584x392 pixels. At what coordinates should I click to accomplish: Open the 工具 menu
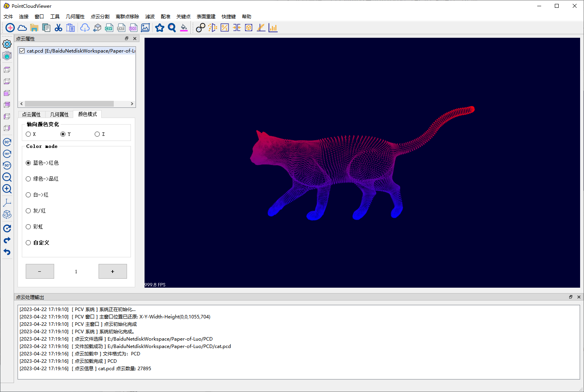tap(55, 16)
